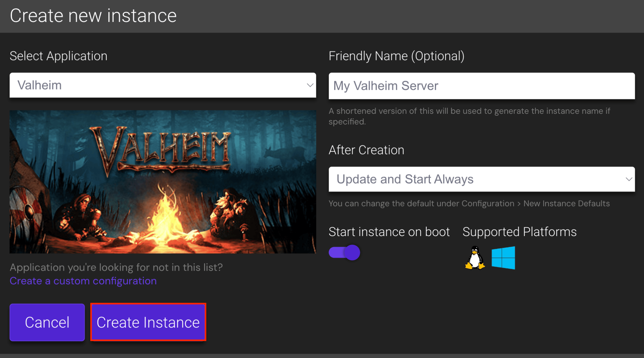Viewport: 644px width, 358px height.
Task: Cancel the new instance creation
Action: click(47, 322)
